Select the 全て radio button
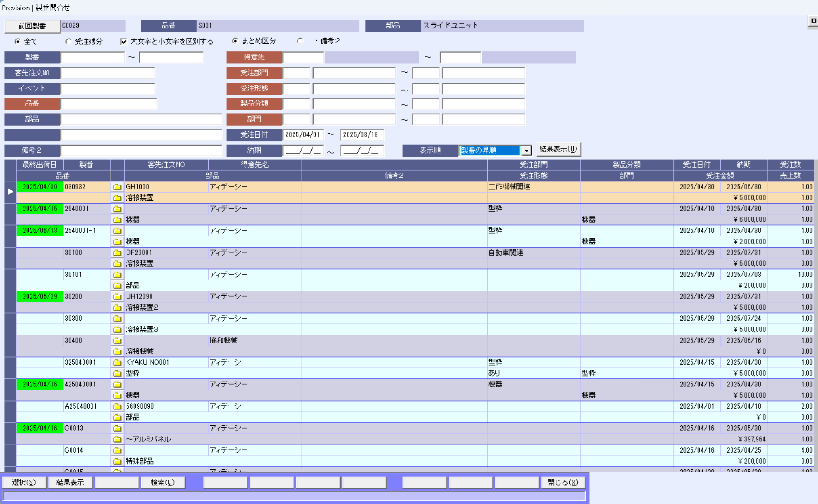Image resolution: width=818 pixels, height=504 pixels. tap(18, 41)
